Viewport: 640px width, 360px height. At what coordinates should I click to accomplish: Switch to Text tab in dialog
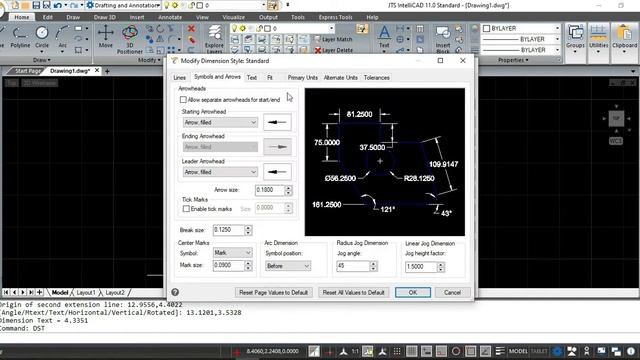click(252, 78)
